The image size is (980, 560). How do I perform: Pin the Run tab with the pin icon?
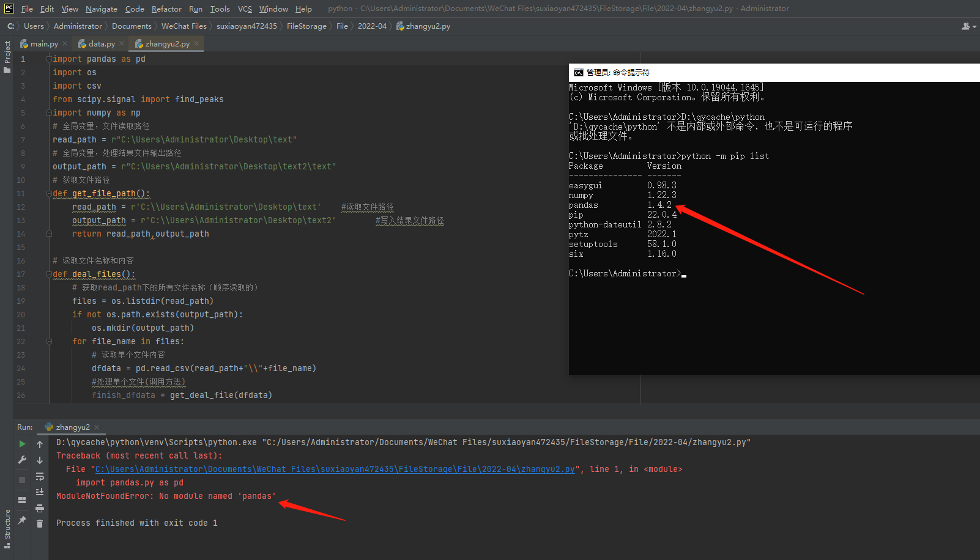[x=22, y=520]
